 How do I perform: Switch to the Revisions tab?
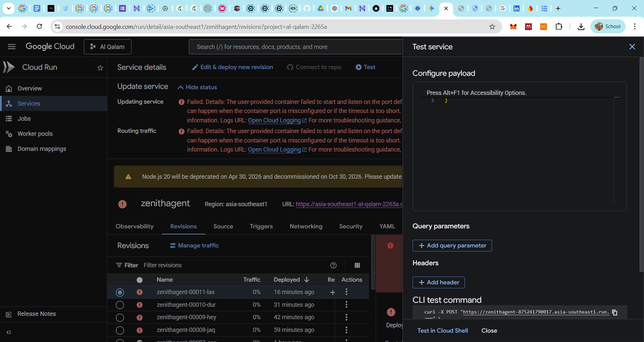coord(183,226)
